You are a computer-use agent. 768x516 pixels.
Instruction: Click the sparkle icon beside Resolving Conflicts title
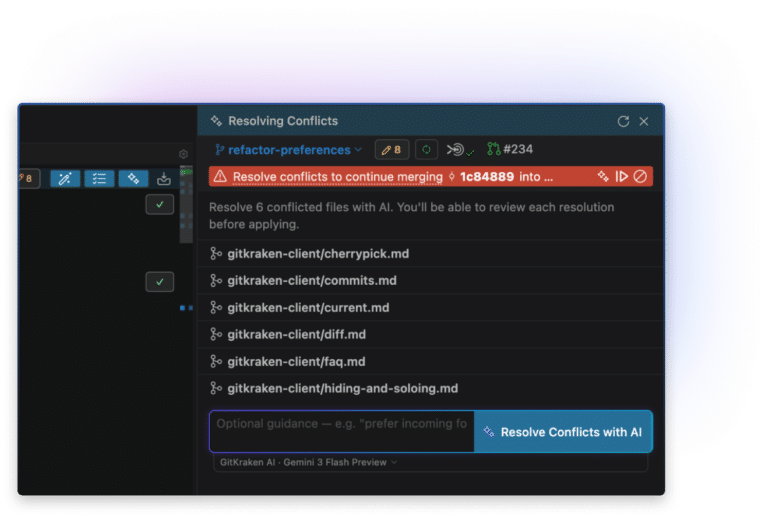pyautogui.click(x=216, y=120)
